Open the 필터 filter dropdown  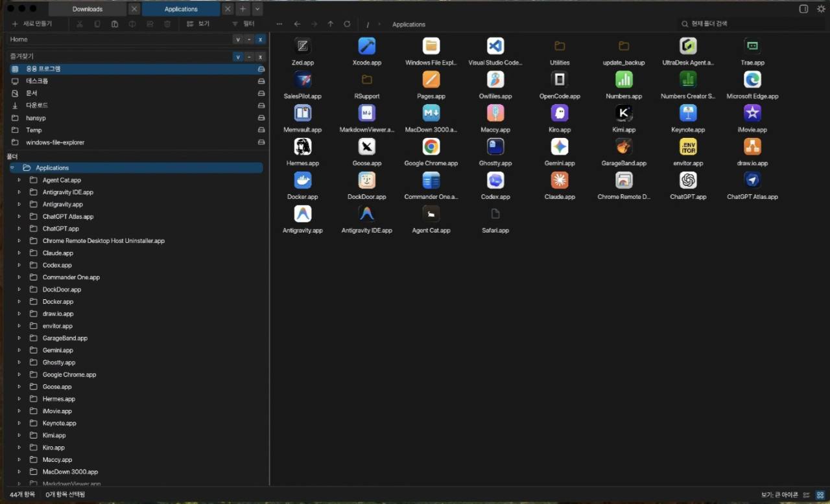tap(243, 24)
